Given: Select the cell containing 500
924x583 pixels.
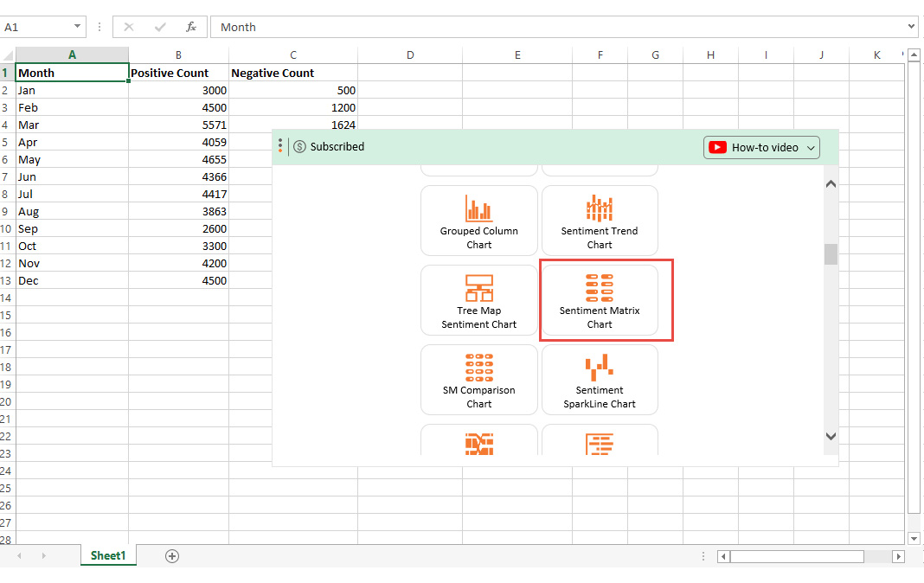Looking at the screenshot, I should 293,90.
